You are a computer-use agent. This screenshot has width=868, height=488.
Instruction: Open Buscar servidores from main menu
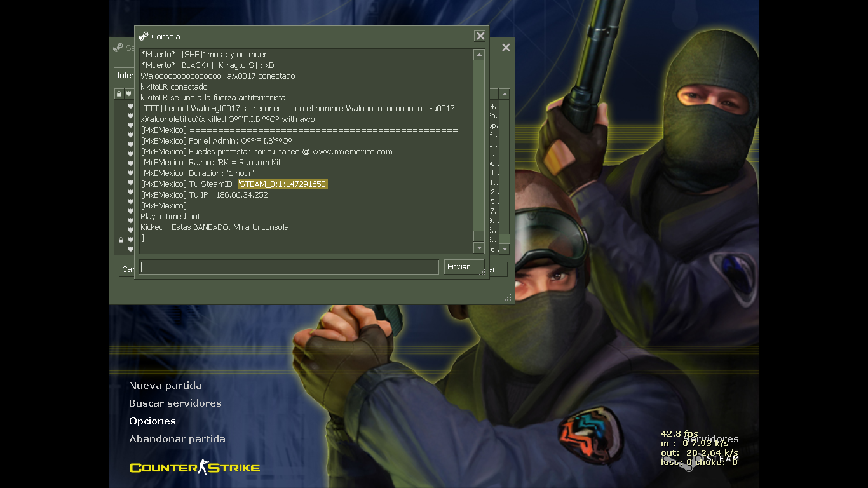pyautogui.click(x=175, y=403)
